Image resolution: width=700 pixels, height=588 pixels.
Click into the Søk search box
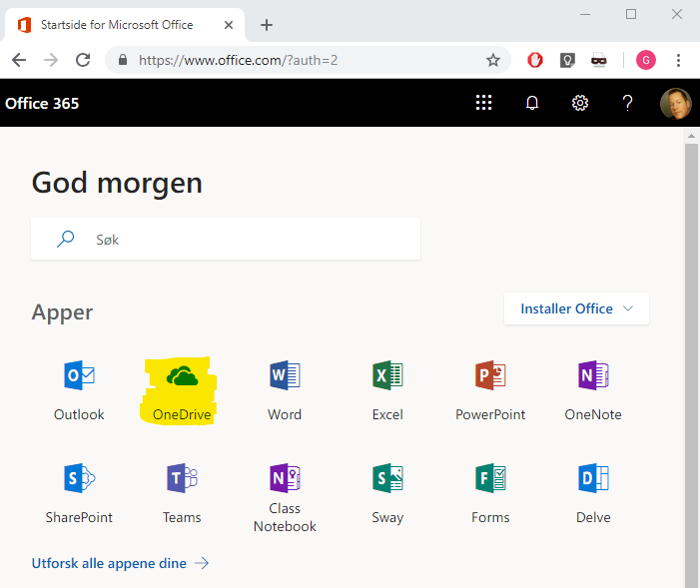pos(226,239)
